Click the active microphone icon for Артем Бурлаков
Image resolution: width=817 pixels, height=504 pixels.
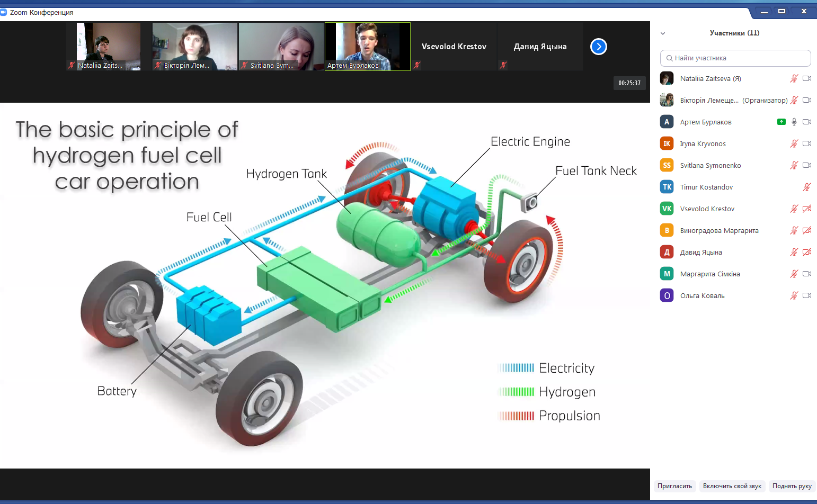pyautogui.click(x=794, y=122)
